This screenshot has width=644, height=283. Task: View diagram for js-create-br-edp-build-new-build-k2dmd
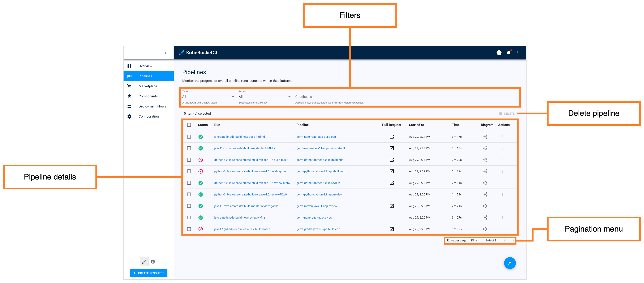tap(485, 137)
